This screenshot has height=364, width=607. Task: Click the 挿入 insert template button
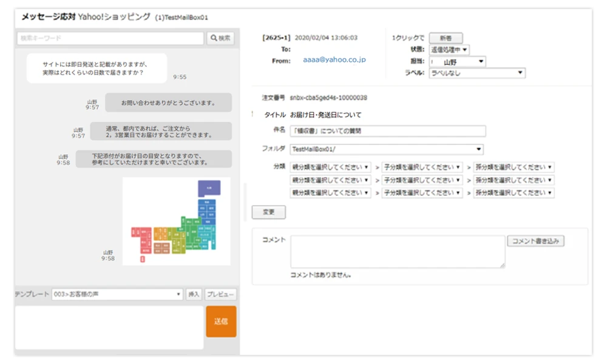[x=194, y=293]
